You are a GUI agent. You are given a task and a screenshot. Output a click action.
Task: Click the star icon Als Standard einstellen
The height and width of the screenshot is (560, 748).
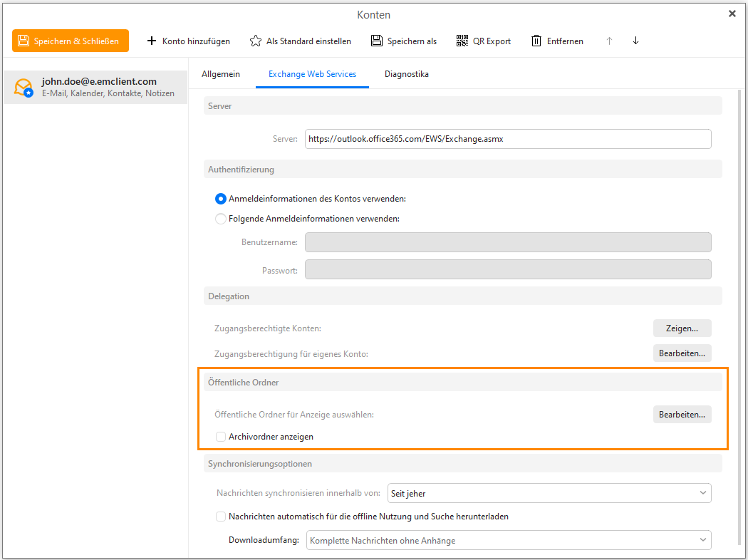click(255, 41)
